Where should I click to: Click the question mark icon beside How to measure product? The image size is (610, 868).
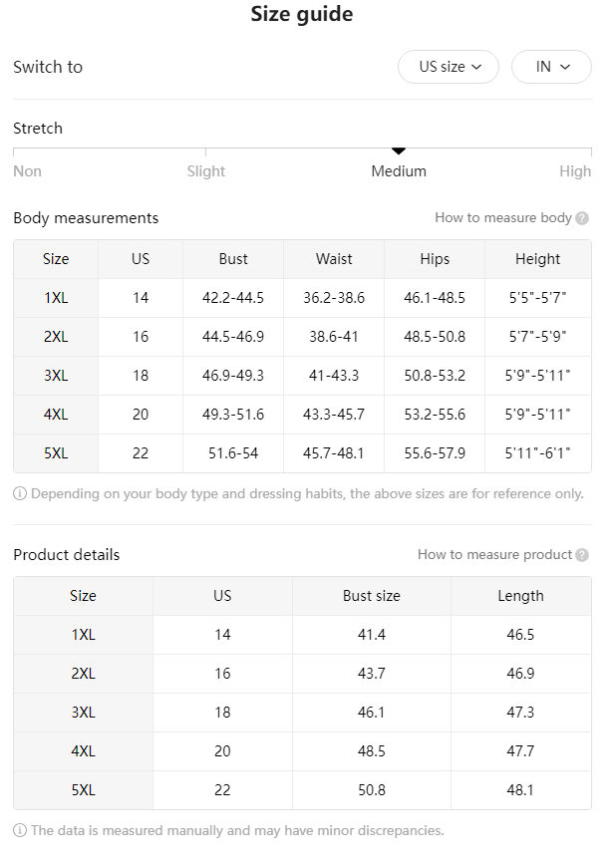tap(582, 555)
